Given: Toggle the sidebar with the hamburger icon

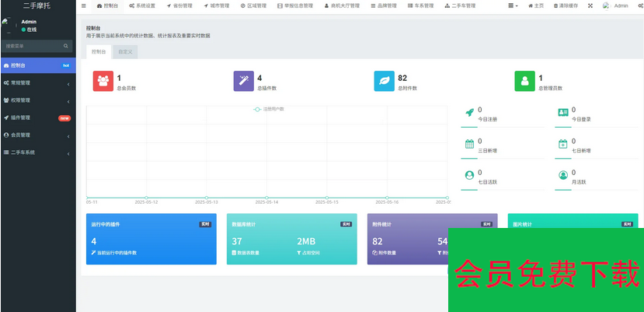Looking at the screenshot, I should (84, 5).
